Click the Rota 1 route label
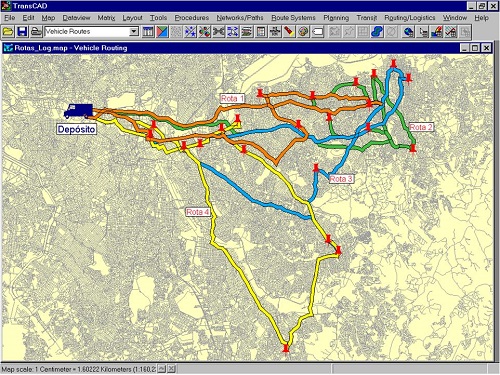Viewport: 500px width, 375px height. click(232, 98)
